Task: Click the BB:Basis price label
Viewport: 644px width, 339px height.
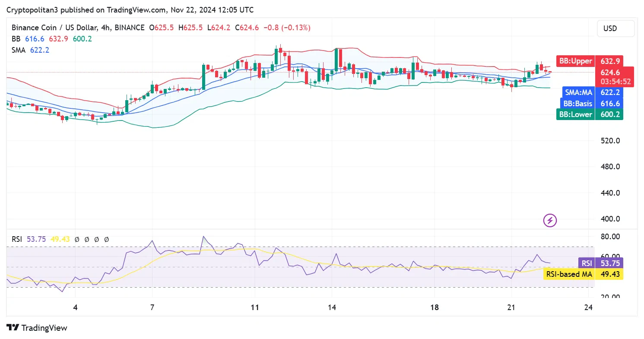Action: (577, 103)
